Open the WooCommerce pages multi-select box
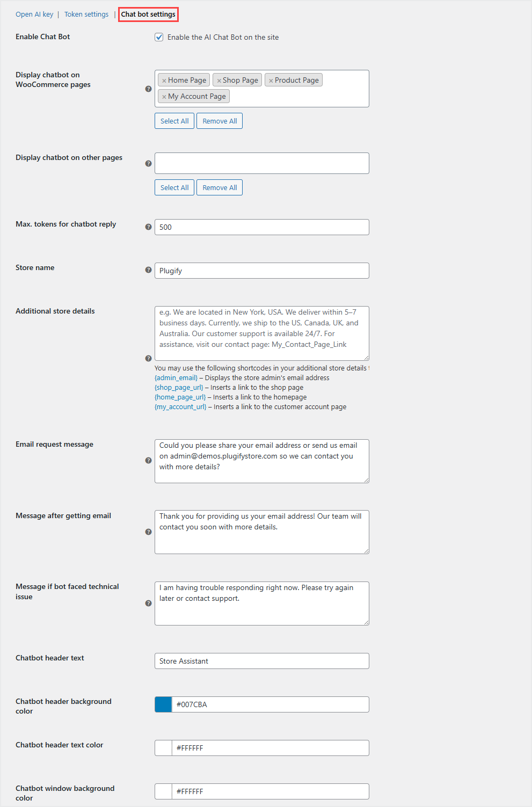 301,97
